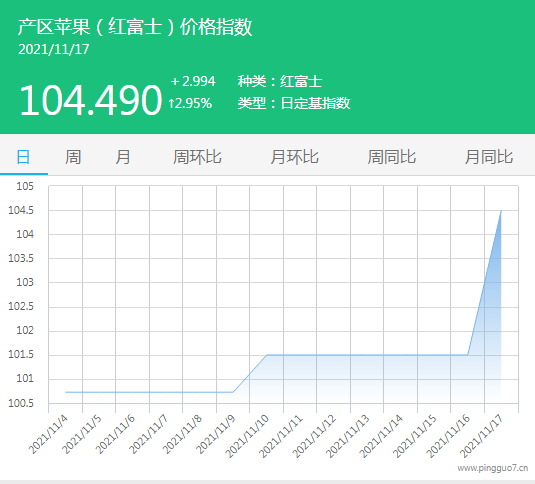The width and height of the screenshot is (535, 484).
Task: Select the 日 daily tab
Action: (24, 157)
